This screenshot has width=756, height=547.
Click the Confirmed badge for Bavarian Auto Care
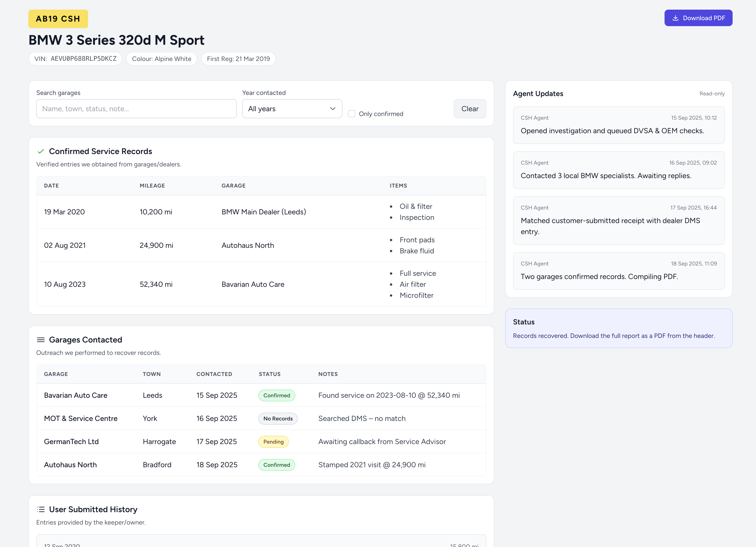[x=276, y=395]
